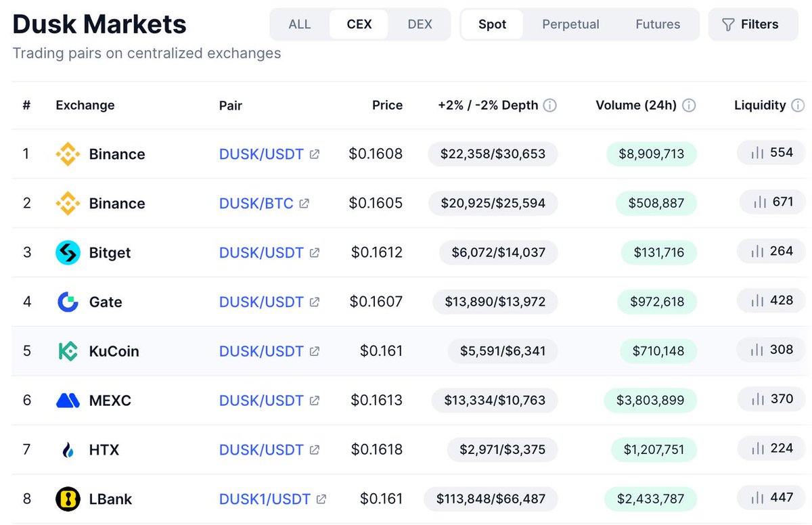Viewport: 812px width, 525px height.
Task: Click the info icon beside Volume (24h)
Action: (x=689, y=106)
